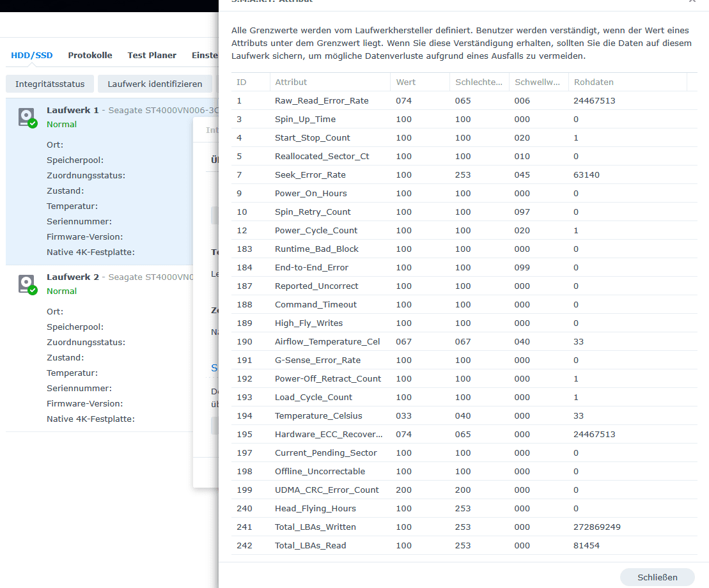Viewport: 709px width, 588px height.
Task: Select the Raw_Read_Error_Rate row
Action: click(464, 100)
